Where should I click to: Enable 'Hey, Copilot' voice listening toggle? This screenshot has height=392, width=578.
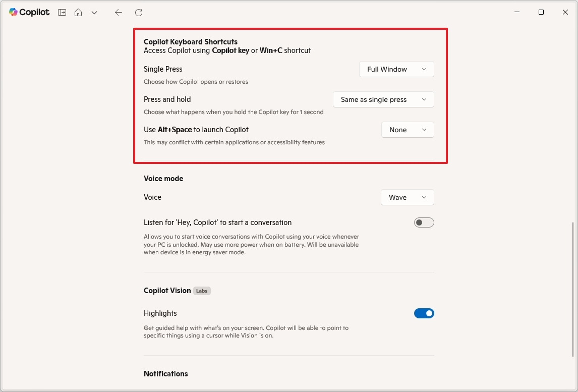coord(424,222)
